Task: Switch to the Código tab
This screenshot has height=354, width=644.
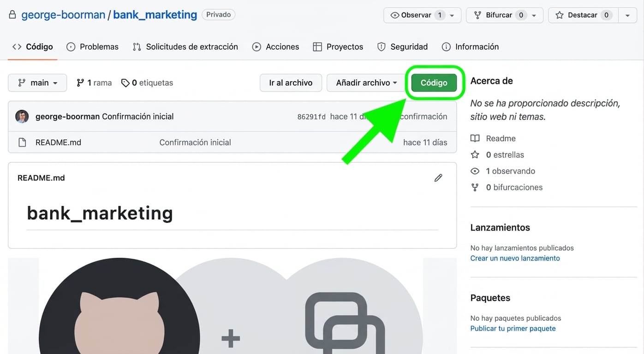Action: (x=33, y=47)
